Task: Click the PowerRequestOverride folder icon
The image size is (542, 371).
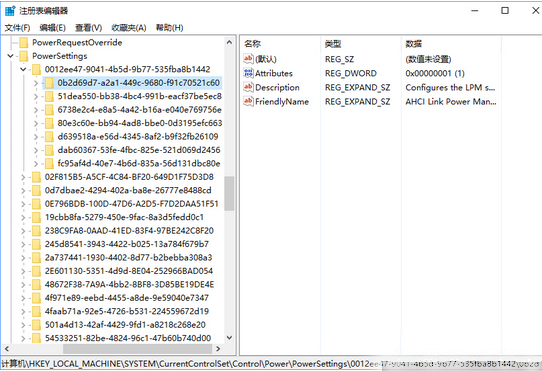Action: point(24,43)
